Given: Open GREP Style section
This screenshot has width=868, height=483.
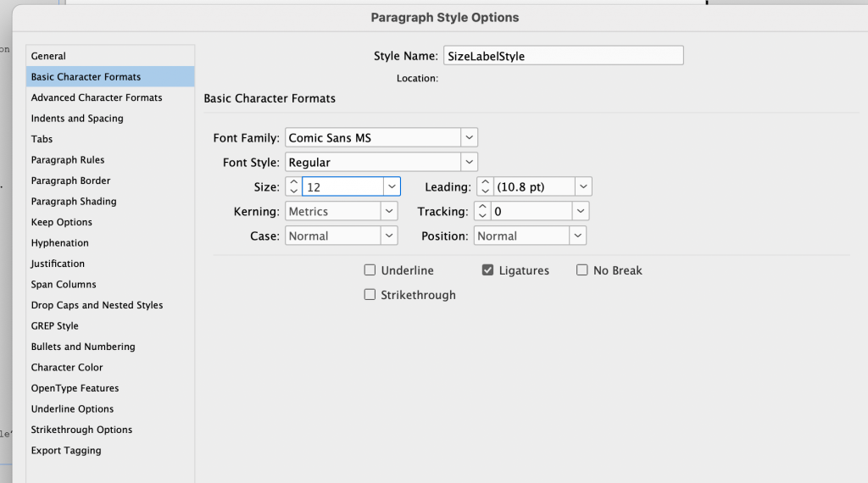Looking at the screenshot, I should pos(110,326).
